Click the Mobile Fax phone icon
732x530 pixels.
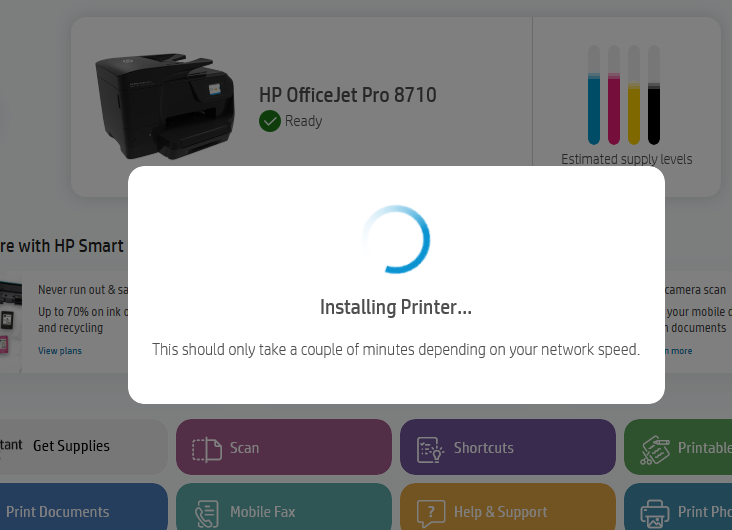click(207, 514)
